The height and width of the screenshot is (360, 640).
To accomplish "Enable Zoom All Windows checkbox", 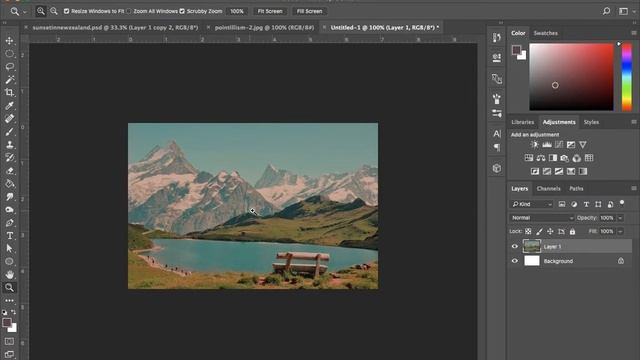I will [129, 11].
